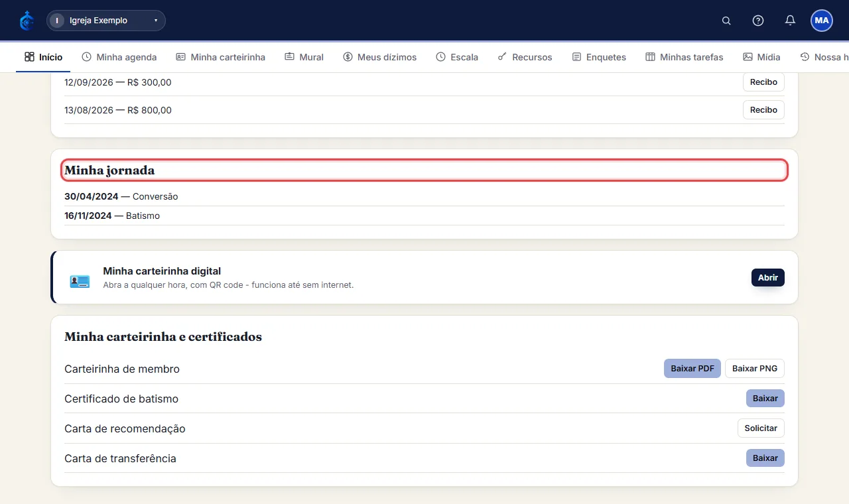Download the Carta de transferência
This screenshot has height=504, width=849.
click(765, 458)
